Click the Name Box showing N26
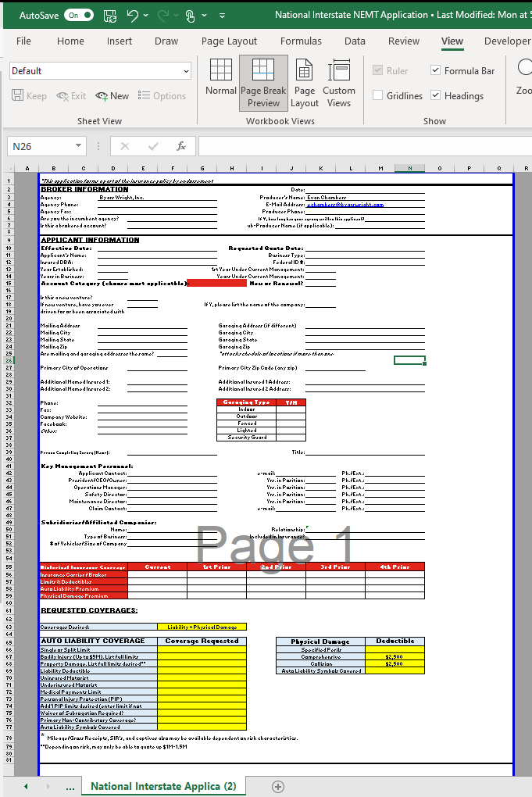The width and height of the screenshot is (532, 797). tap(41, 146)
